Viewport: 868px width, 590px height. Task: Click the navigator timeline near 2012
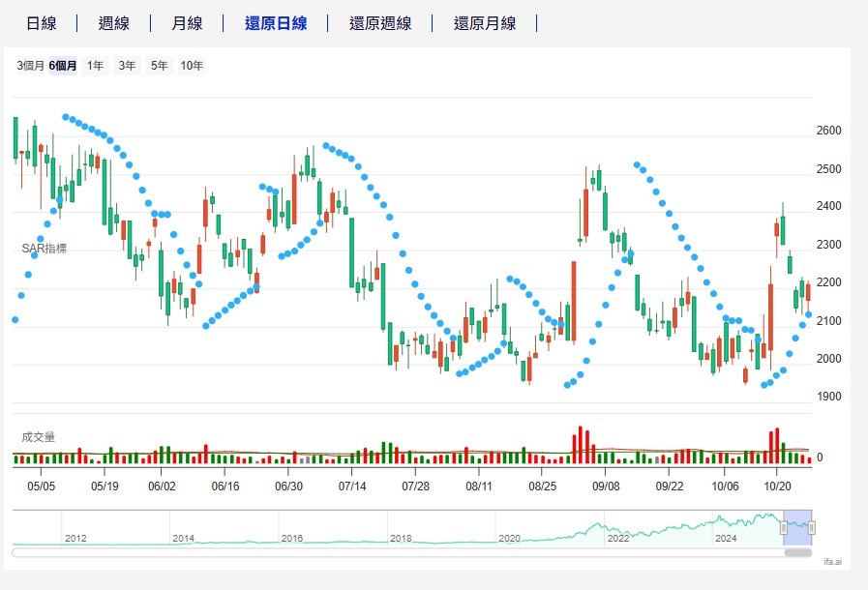click(x=75, y=537)
